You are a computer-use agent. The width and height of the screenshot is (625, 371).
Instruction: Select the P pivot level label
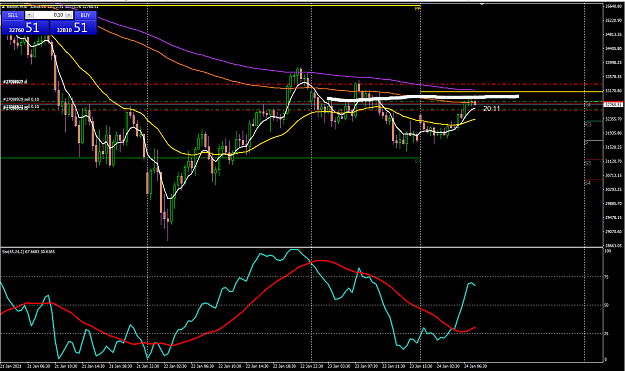[x=586, y=143]
